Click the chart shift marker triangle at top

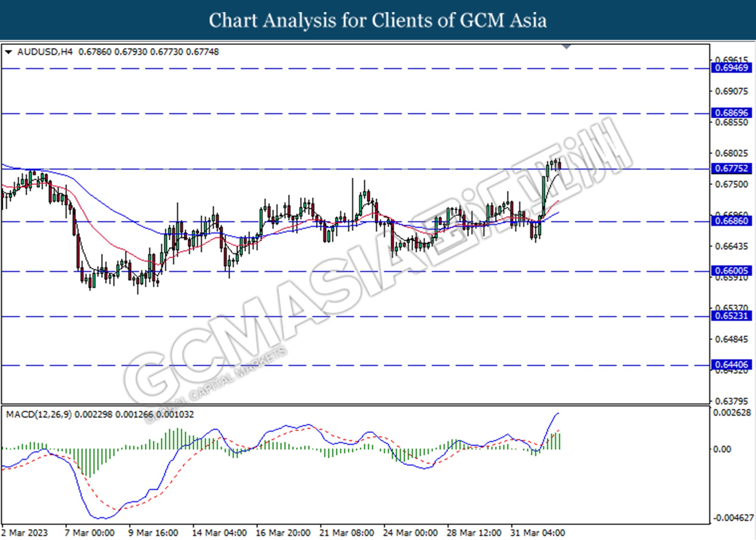pos(566,47)
